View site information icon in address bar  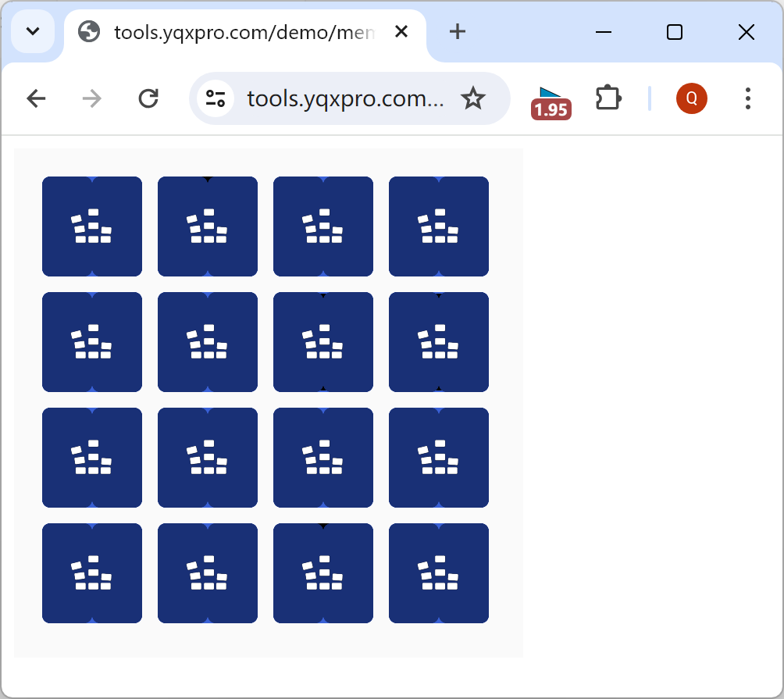[x=216, y=98]
